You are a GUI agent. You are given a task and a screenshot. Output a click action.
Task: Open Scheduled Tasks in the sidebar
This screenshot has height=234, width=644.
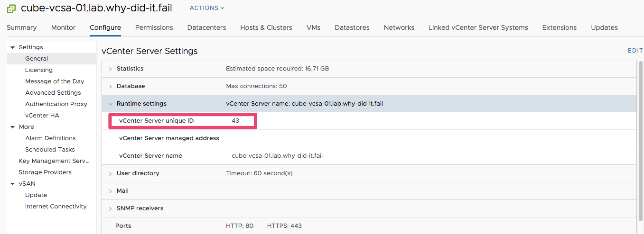(50, 150)
